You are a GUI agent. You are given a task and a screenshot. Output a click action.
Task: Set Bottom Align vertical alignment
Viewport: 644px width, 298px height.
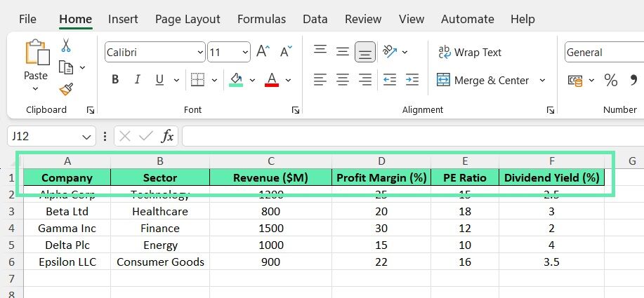365,52
